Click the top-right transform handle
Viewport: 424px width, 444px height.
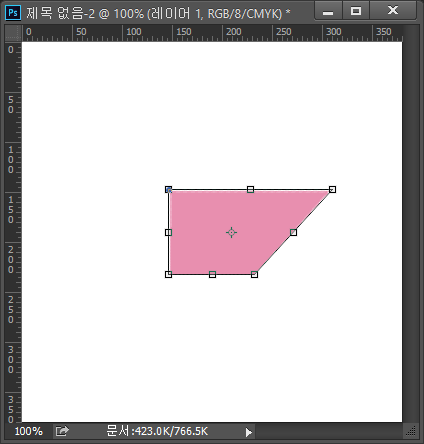coord(332,190)
